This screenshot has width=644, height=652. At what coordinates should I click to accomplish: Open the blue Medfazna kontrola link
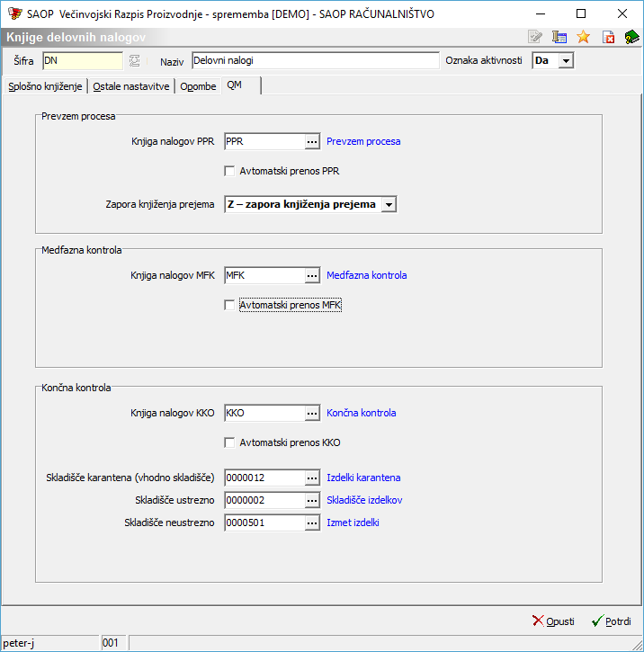[366, 275]
